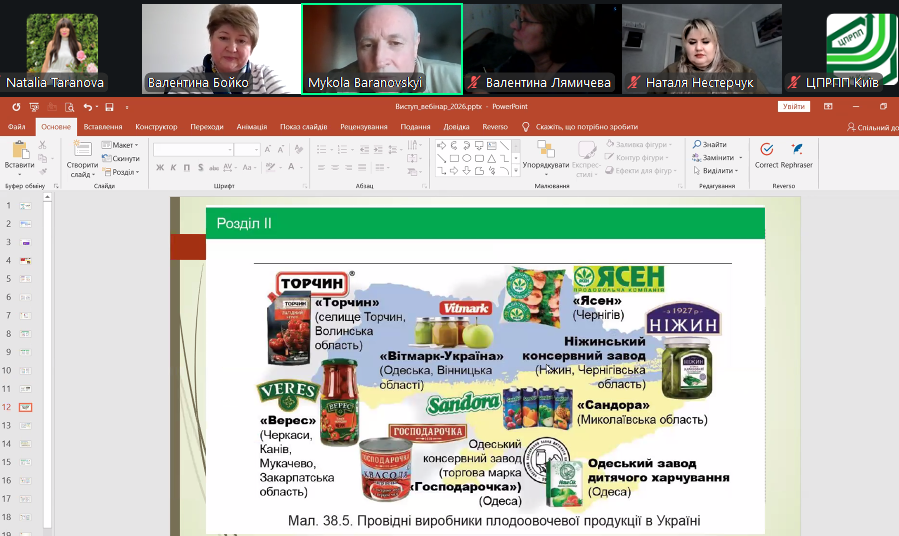
Task: Switch to the Вставлення ribbon tab
Action: click(x=103, y=127)
